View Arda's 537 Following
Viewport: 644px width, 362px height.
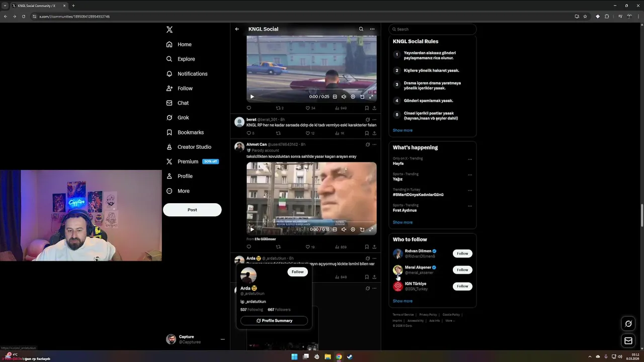click(x=252, y=310)
